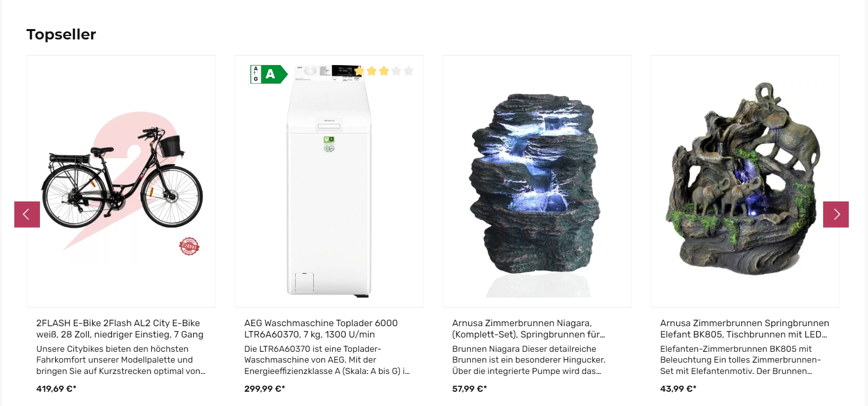The width and height of the screenshot is (868, 406).
Task: Click the Citybikes description text
Action: 121,360
